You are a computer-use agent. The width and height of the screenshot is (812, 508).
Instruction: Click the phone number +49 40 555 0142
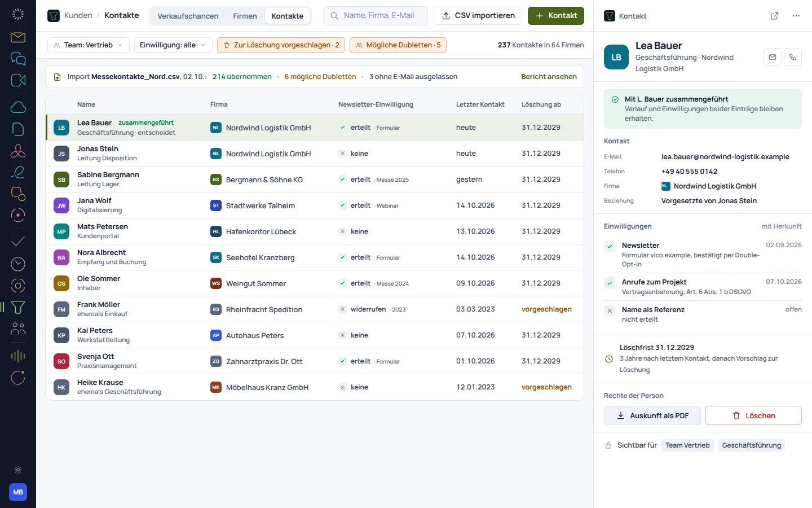coord(689,172)
